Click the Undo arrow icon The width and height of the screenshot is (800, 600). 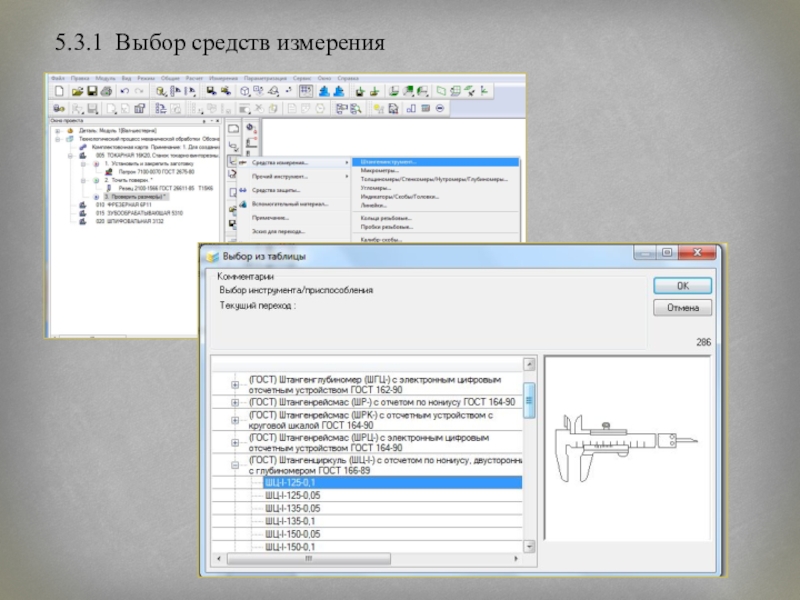pos(124,91)
